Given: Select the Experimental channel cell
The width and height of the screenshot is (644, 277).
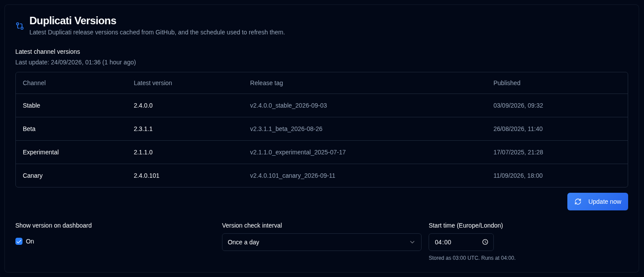Looking at the screenshot, I should [41, 152].
